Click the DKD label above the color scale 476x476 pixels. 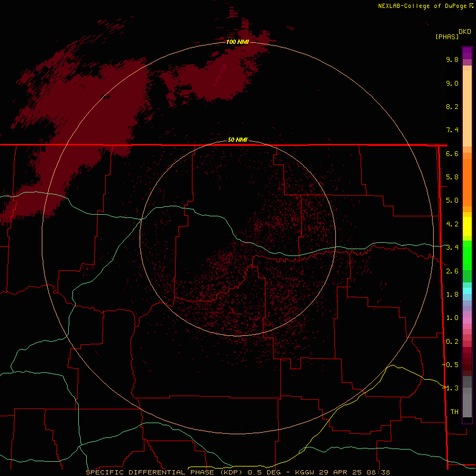(465, 32)
